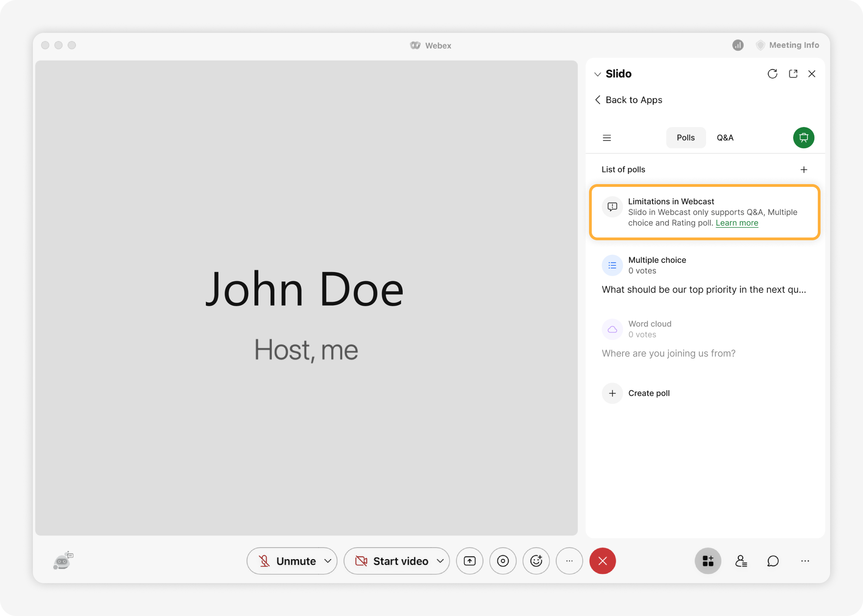Refresh the Slido app
The height and width of the screenshot is (616, 863).
772,74
